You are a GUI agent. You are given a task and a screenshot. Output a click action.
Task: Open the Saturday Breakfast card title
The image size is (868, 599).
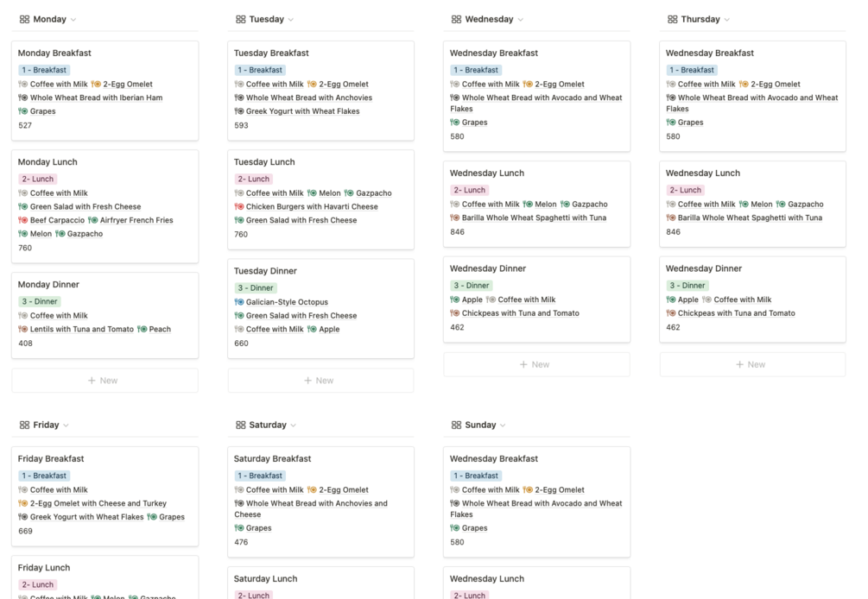(x=272, y=458)
